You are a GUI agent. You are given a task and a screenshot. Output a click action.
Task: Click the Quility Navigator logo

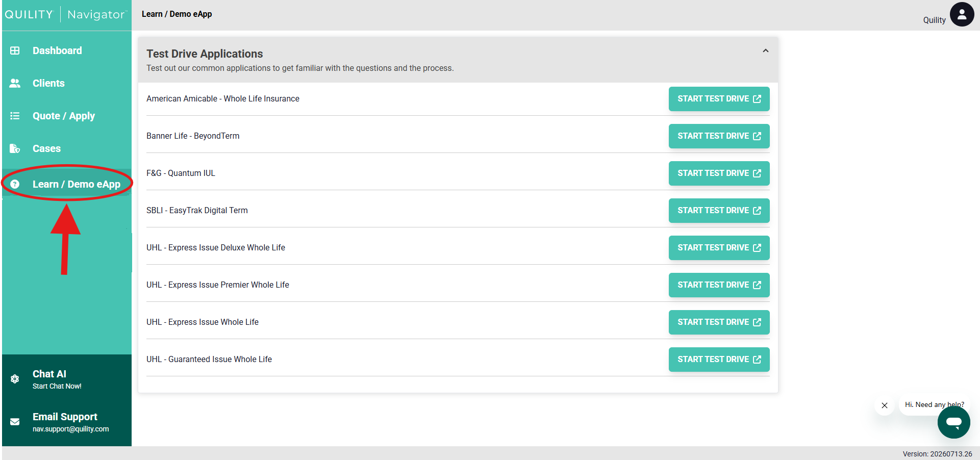pyautogui.click(x=65, y=14)
